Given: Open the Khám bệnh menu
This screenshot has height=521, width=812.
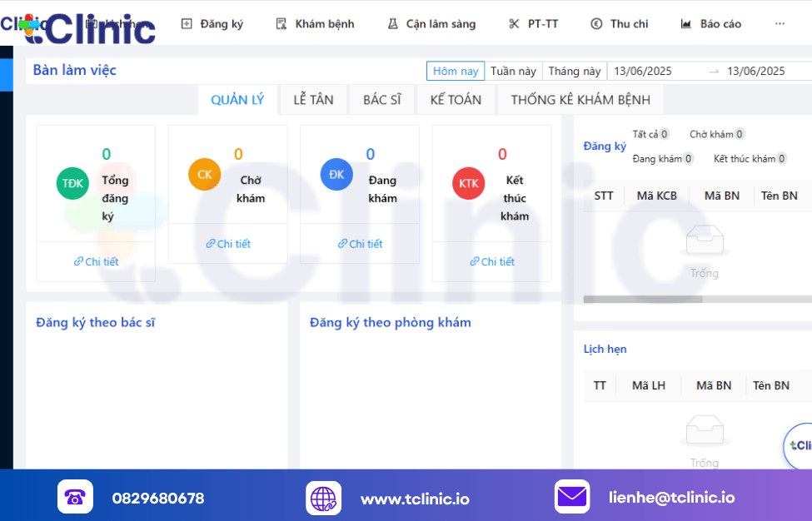Looking at the screenshot, I should tap(315, 24).
